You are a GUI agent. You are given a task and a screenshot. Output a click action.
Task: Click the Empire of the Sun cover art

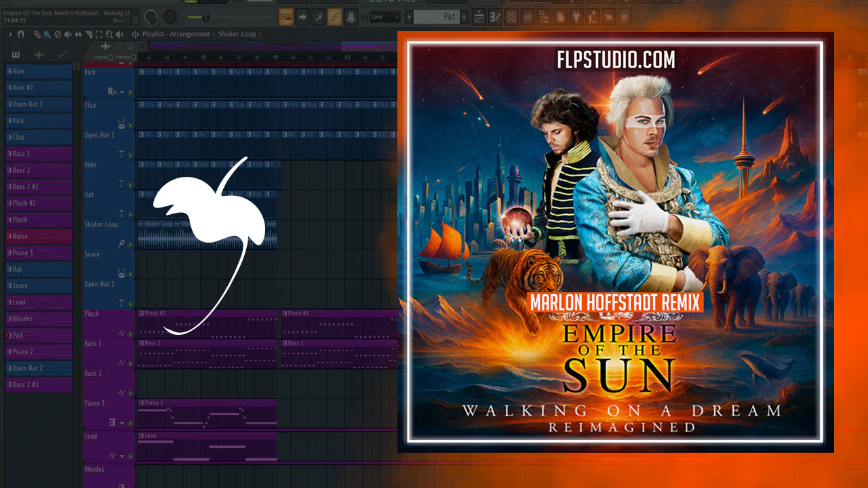(615, 241)
